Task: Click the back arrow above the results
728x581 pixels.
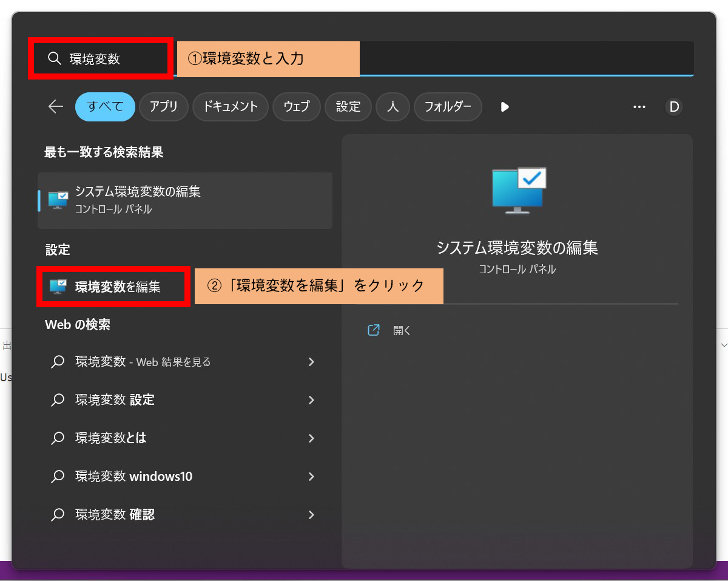Action: 55,106
